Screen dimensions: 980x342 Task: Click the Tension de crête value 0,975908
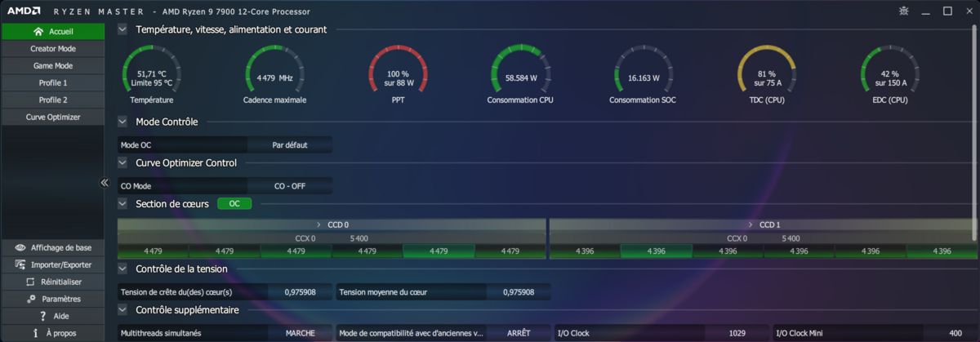pyautogui.click(x=300, y=291)
